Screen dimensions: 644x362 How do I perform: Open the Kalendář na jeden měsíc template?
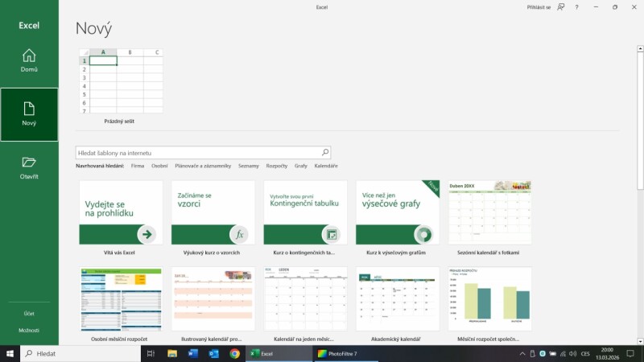[x=305, y=305]
